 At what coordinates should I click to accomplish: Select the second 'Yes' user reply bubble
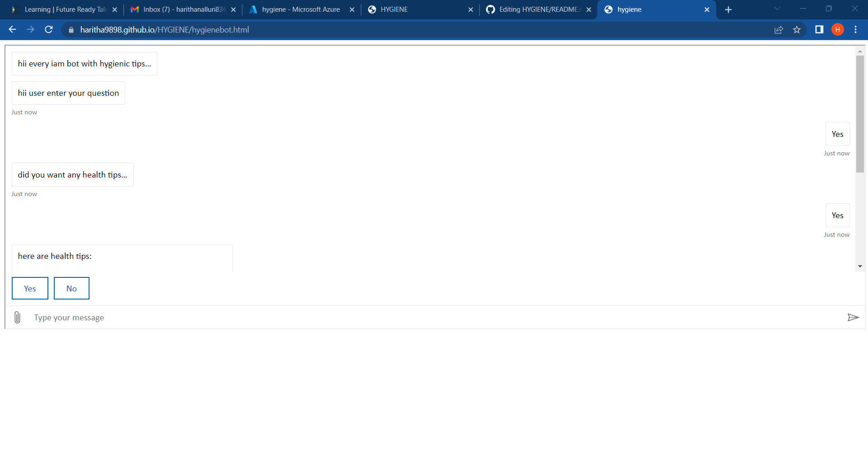pos(837,215)
